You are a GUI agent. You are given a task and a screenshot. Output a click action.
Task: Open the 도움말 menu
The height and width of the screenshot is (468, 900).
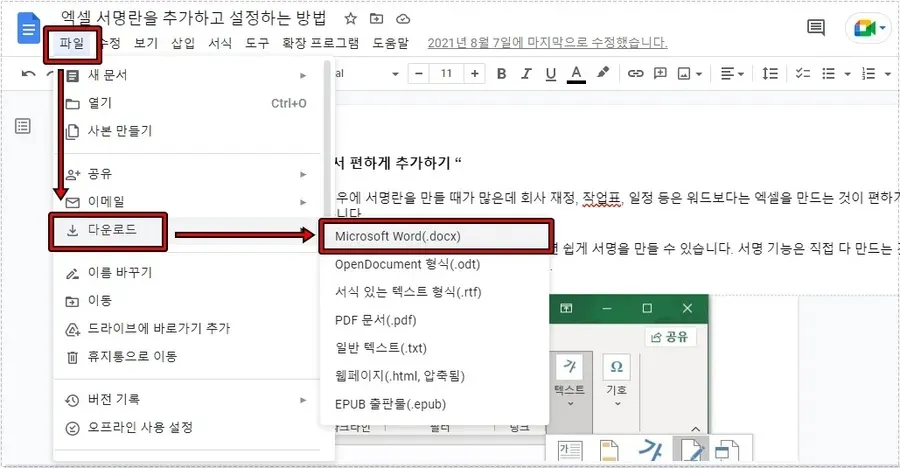coord(390,43)
